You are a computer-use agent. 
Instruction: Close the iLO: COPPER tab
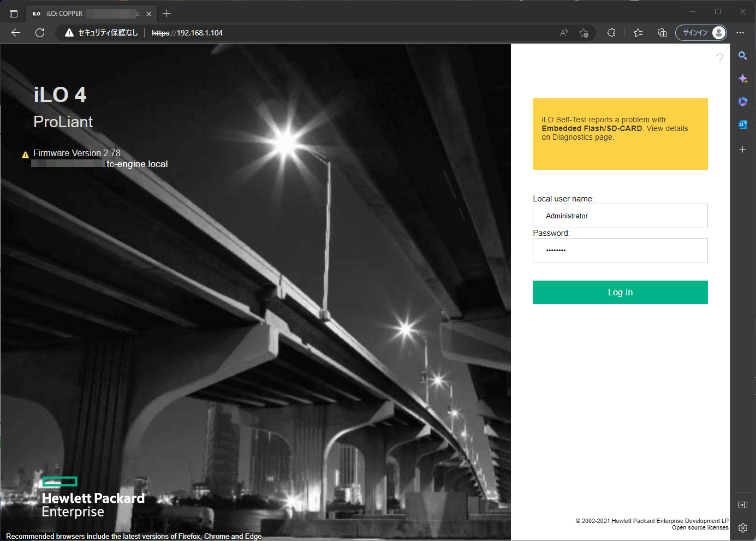tap(148, 14)
